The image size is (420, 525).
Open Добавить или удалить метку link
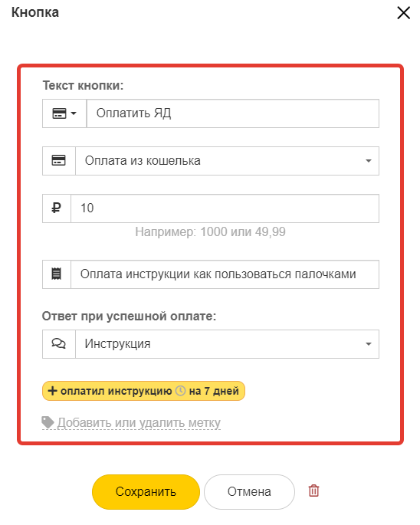tap(139, 422)
